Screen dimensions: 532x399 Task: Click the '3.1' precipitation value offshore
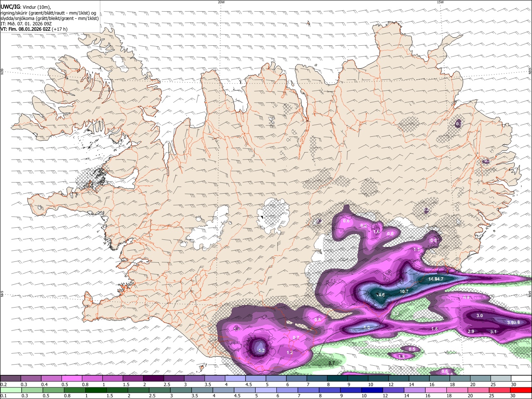pyautogui.click(x=493, y=332)
